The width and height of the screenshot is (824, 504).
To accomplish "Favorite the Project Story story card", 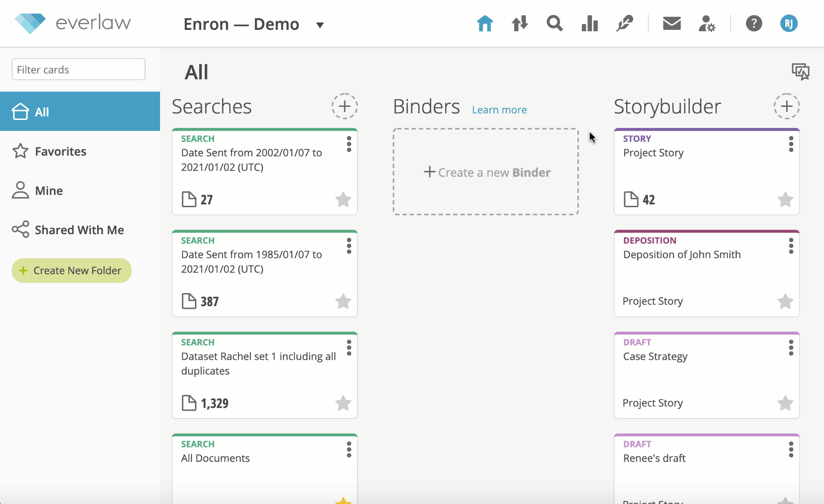I will click(785, 200).
